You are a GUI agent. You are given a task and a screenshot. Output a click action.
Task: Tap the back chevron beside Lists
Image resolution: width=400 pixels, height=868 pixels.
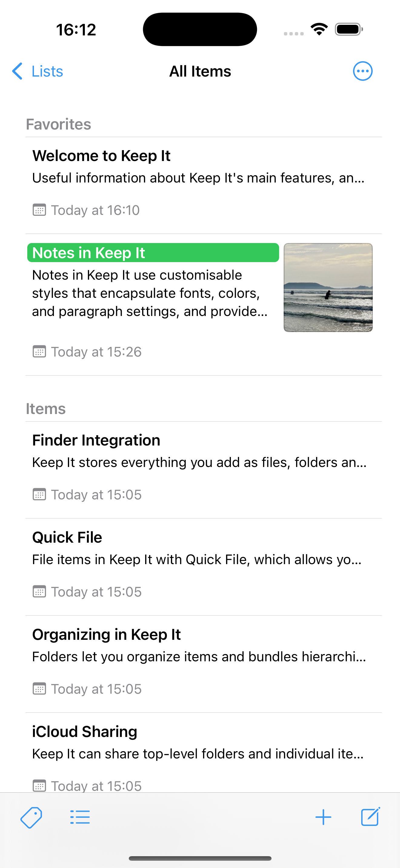pos(17,71)
